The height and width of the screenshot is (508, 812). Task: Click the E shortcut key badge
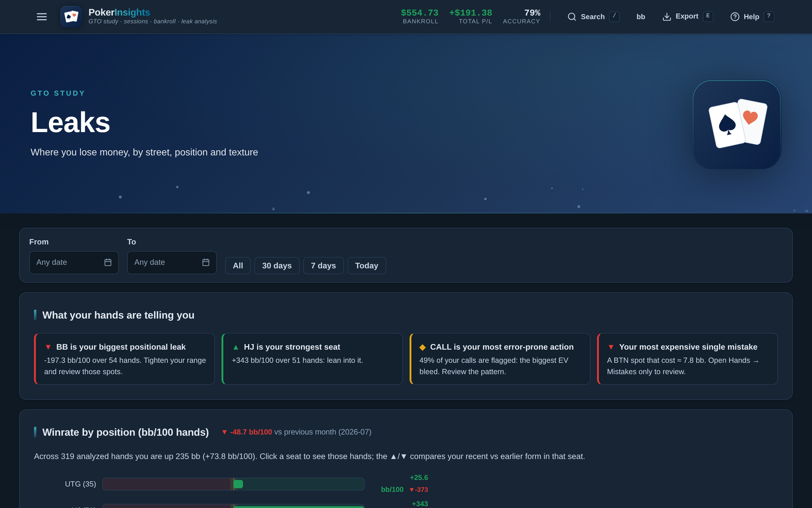point(708,16)
